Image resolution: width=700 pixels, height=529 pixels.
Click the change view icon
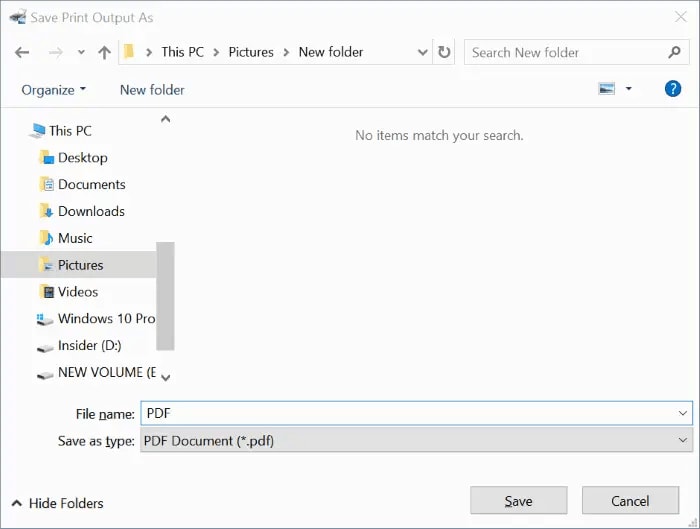(x=606, y=89)
